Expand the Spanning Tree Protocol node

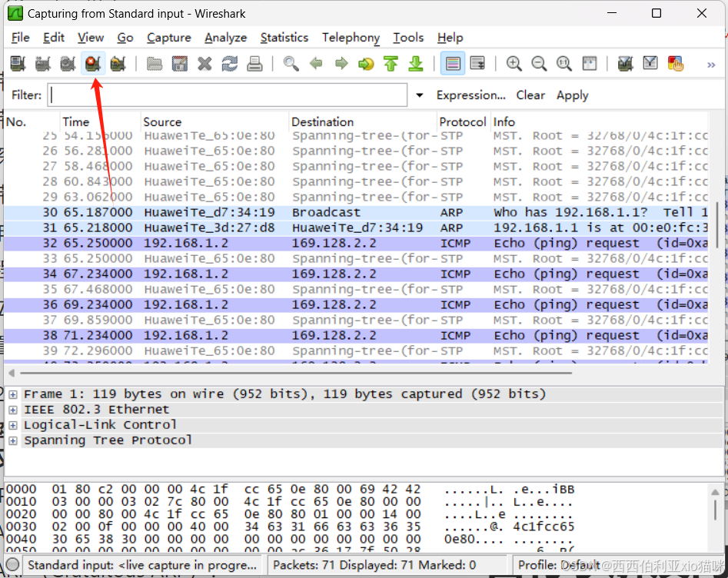(13, 440)
